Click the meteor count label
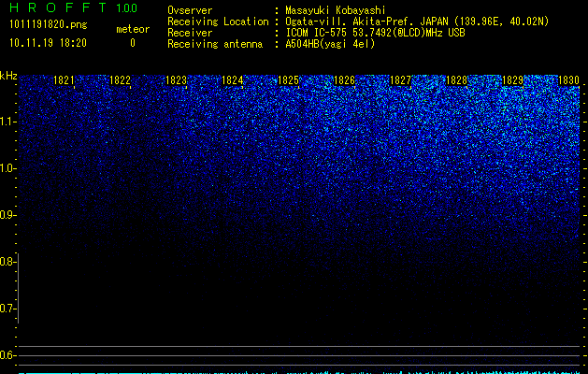The image size is (588, 374). click(133, 29)
